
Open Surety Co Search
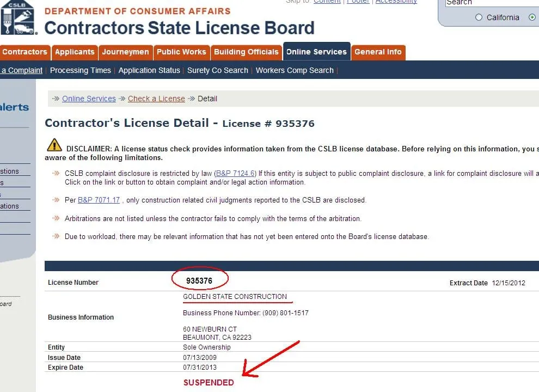click(218, 70)
